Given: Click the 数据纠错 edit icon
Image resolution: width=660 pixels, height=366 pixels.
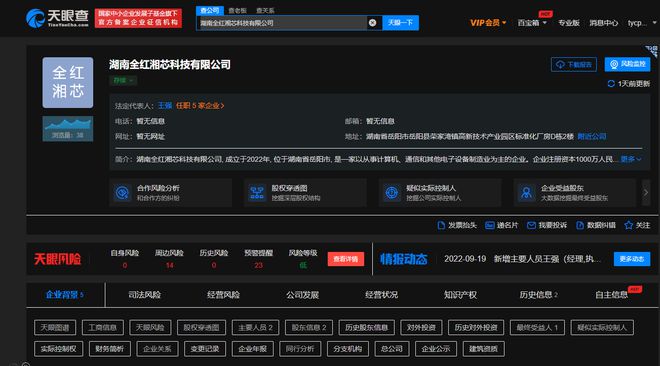Looking at the screenshot, I should click(x=580, y=225).
